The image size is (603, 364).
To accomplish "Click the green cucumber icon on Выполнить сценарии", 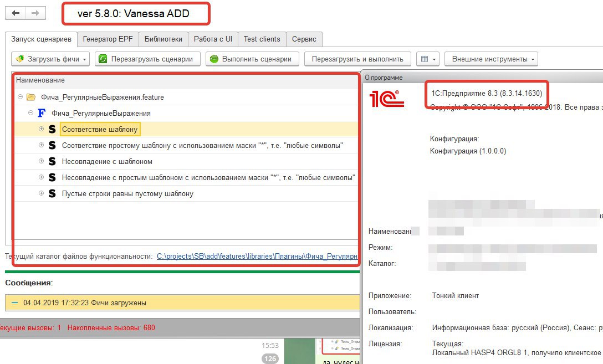I will pos(214,59).
